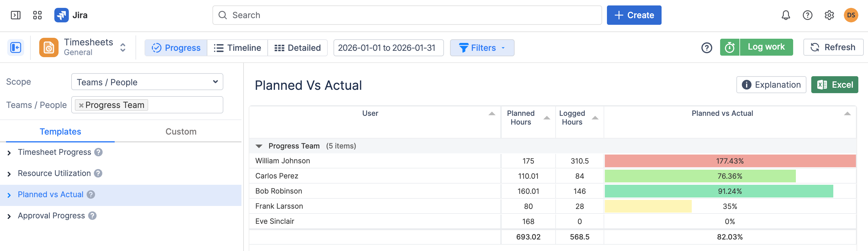The width and height of the screenshot is (868, 251).
Task: Expand the Approval Progress template
Action: point(9,216)
